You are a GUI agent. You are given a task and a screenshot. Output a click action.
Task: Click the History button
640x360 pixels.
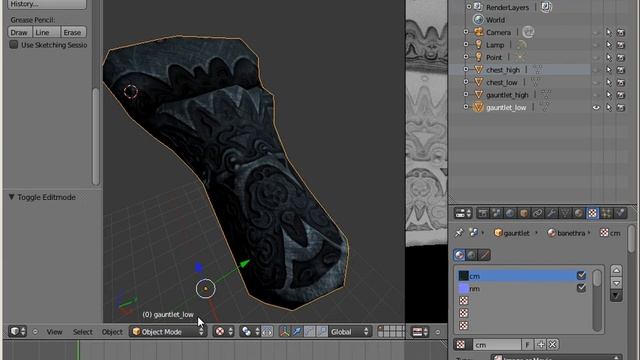point(47,4)
